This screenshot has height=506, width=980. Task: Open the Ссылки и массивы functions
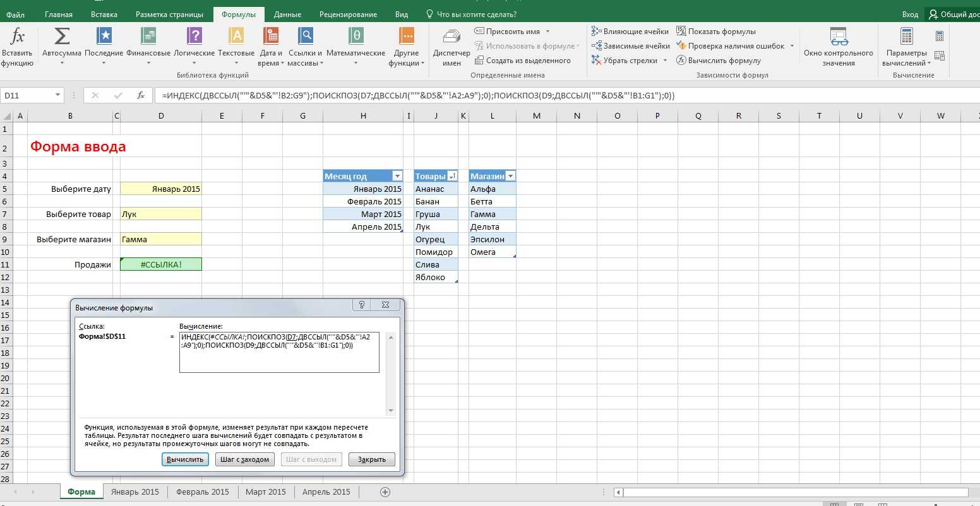[x=305, y=47]
